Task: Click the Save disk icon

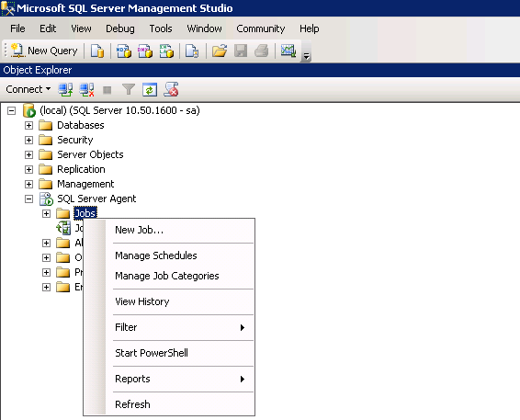Action: [241, 51]
